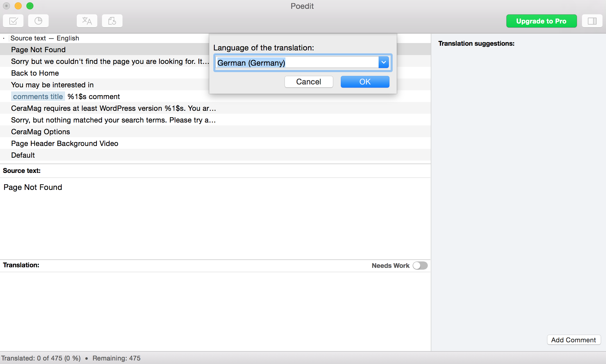Image resolution: width=606 pixels, height=364 pixels.
Task: Click the green fullscreen window button
Action: click(x=30, y=6)
